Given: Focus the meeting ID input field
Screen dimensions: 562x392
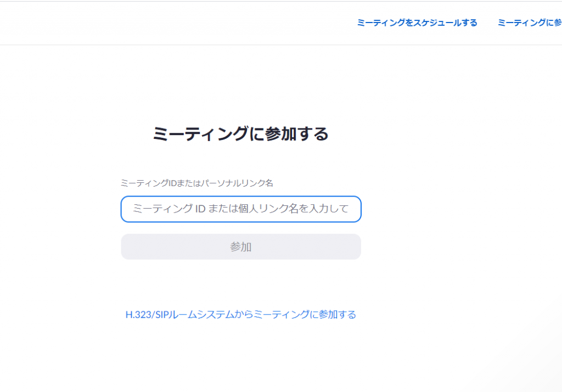Looking at the screenshot, I should tap(241, 209).
